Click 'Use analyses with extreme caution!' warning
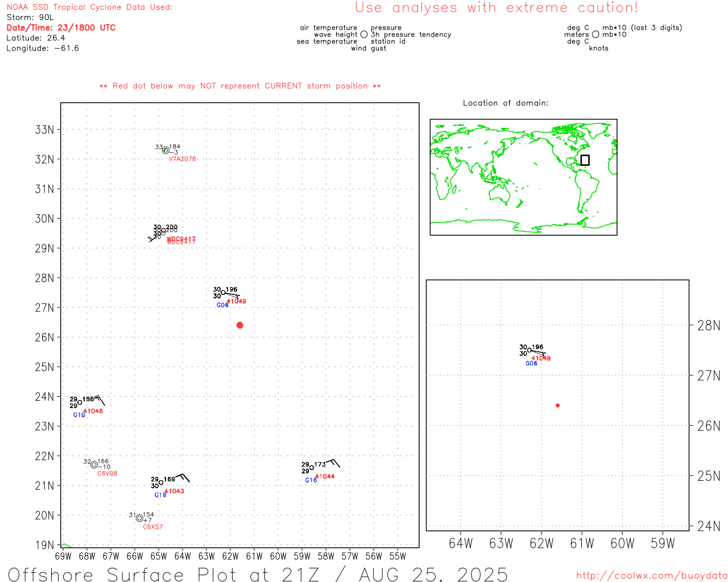Viewport: 728px width, 582px height. coord(497,7)
